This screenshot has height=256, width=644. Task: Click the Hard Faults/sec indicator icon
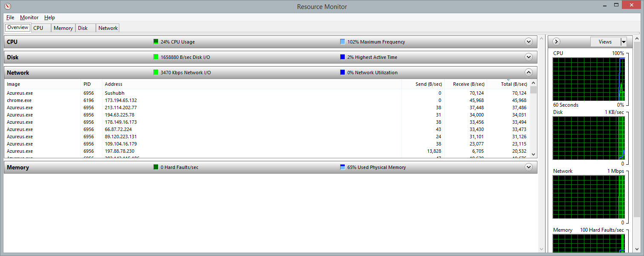click(x=156, y=167)
